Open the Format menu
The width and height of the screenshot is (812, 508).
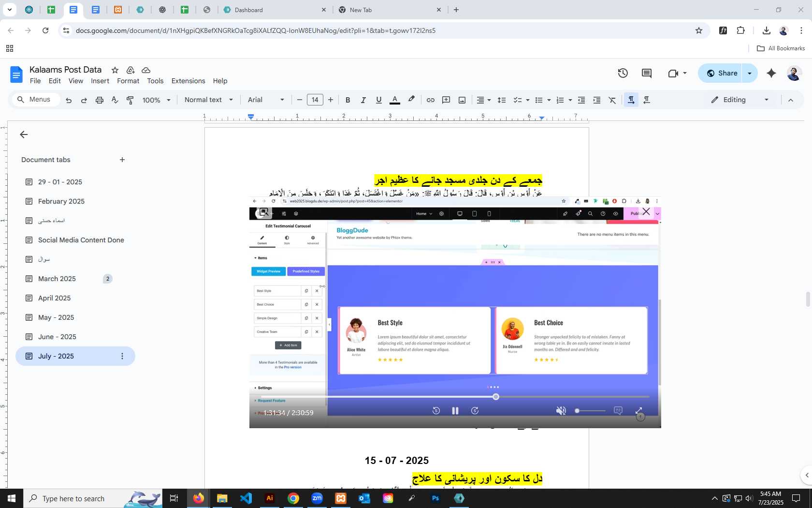tap(128, 81)
